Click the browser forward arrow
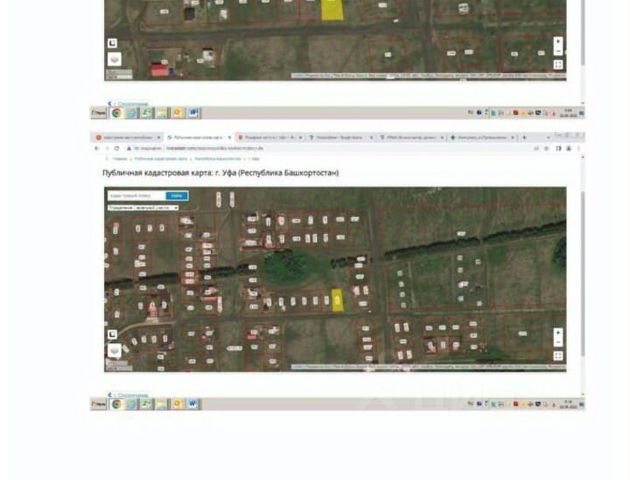The width and height of the screenshot is (630, 480). [107, 148]
